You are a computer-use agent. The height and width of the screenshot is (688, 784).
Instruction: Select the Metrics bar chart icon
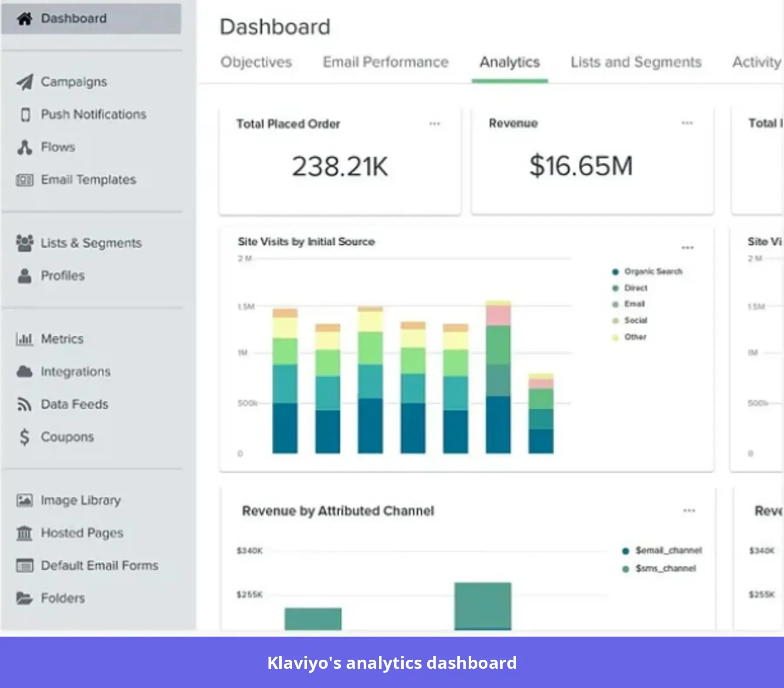(x=24, y=339)
